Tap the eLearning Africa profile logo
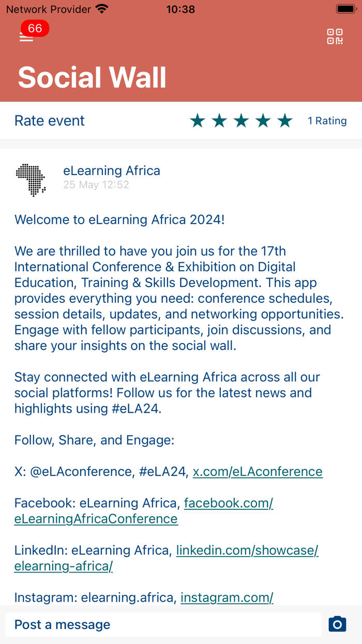 pyautogui.click(x=31, y=180)
